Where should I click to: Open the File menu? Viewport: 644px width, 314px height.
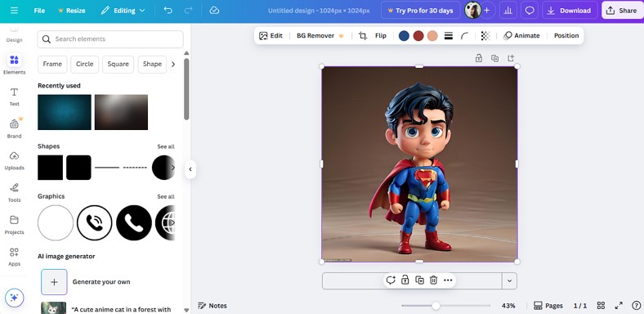coord(39,11)
